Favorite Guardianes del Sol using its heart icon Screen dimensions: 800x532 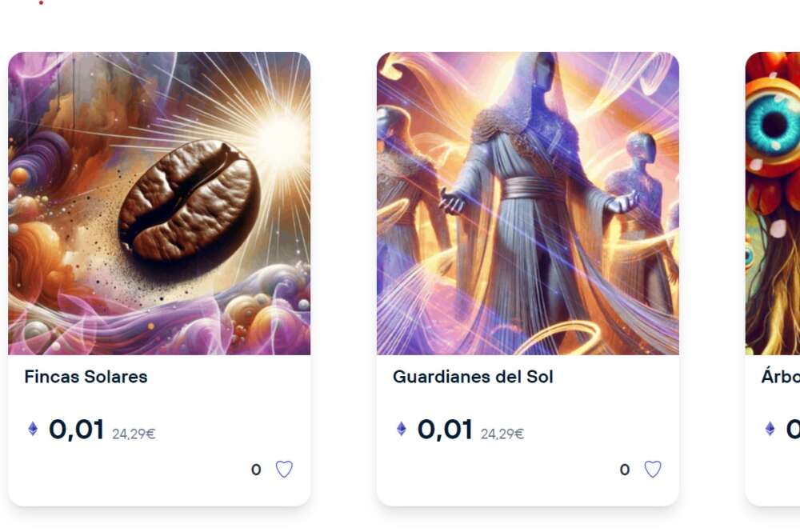coord(653,470)
